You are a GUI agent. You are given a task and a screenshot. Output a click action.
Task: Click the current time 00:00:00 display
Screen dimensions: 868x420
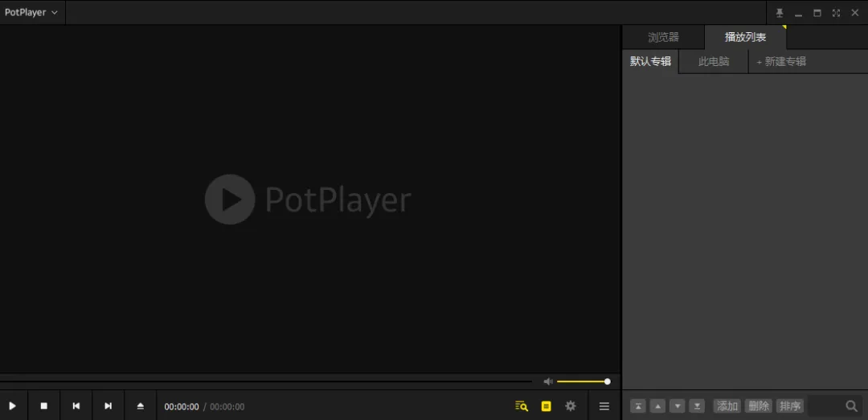click(182, 406)
